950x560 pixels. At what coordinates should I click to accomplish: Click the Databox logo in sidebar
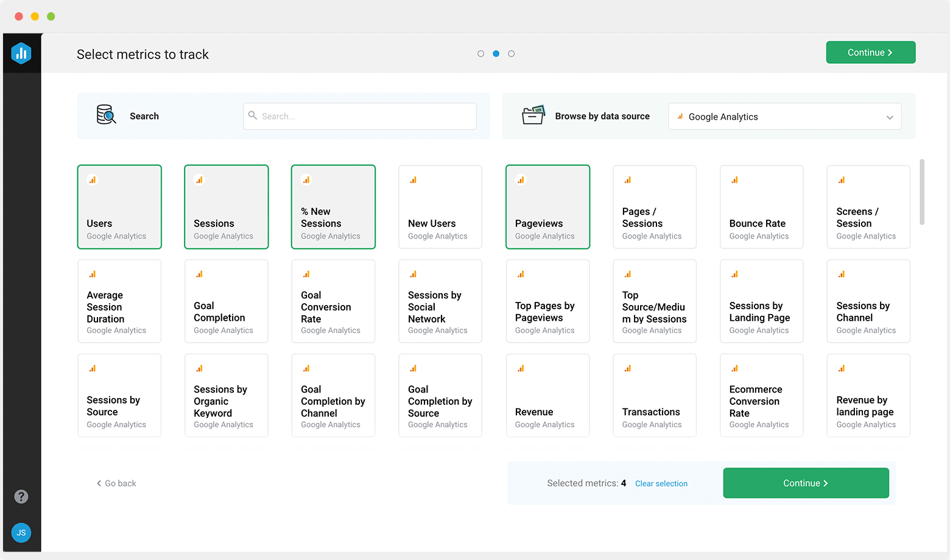[21, 54]
